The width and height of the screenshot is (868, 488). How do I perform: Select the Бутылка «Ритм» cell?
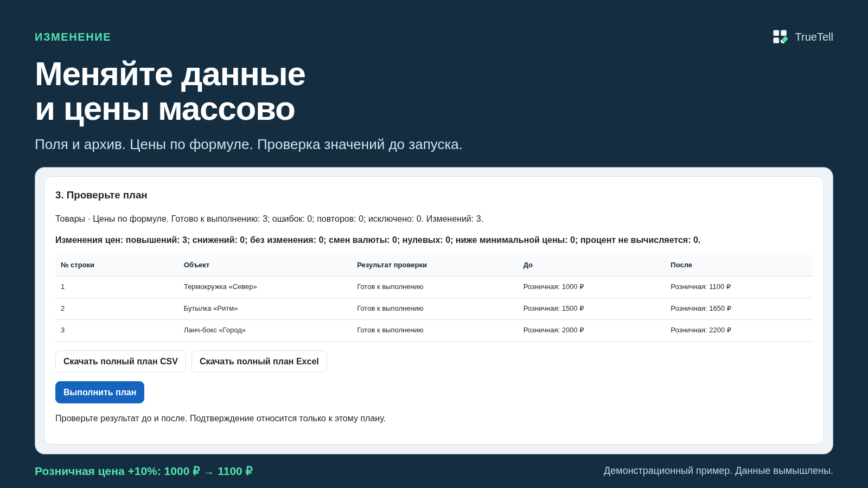[210, 309]
